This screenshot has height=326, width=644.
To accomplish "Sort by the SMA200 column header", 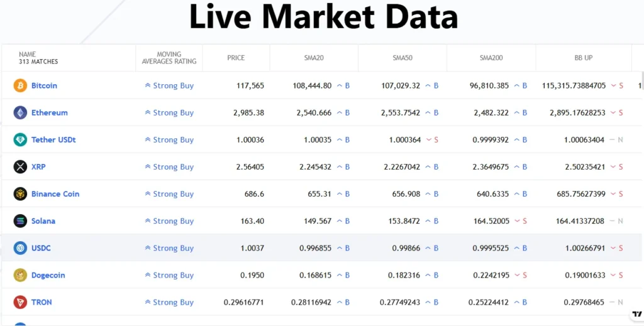I will pos(491,58).
